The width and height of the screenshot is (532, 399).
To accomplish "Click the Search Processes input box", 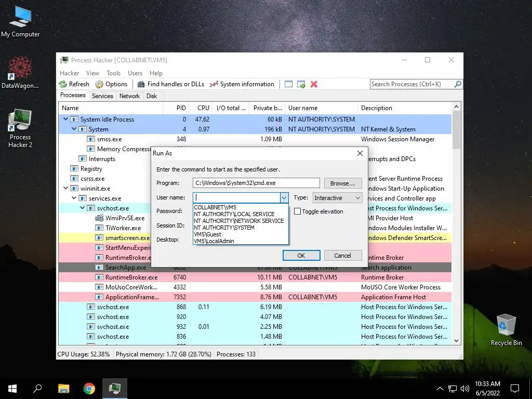I will (412, 84).
